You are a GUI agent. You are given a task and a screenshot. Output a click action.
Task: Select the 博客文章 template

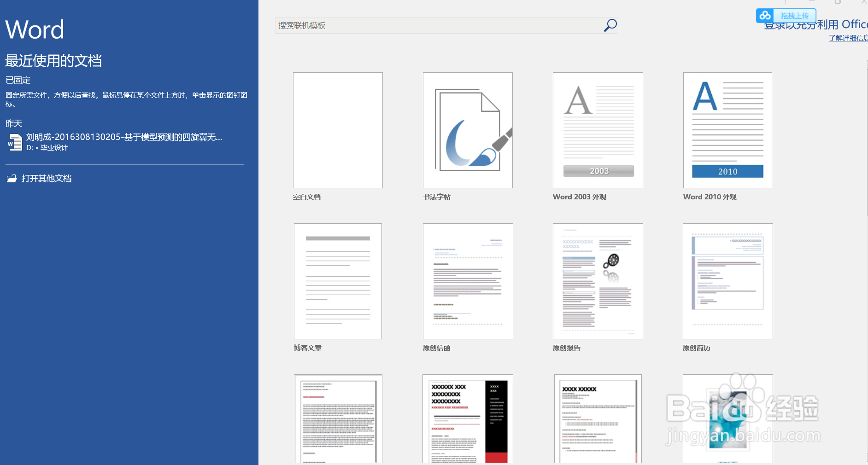point(338,281)
